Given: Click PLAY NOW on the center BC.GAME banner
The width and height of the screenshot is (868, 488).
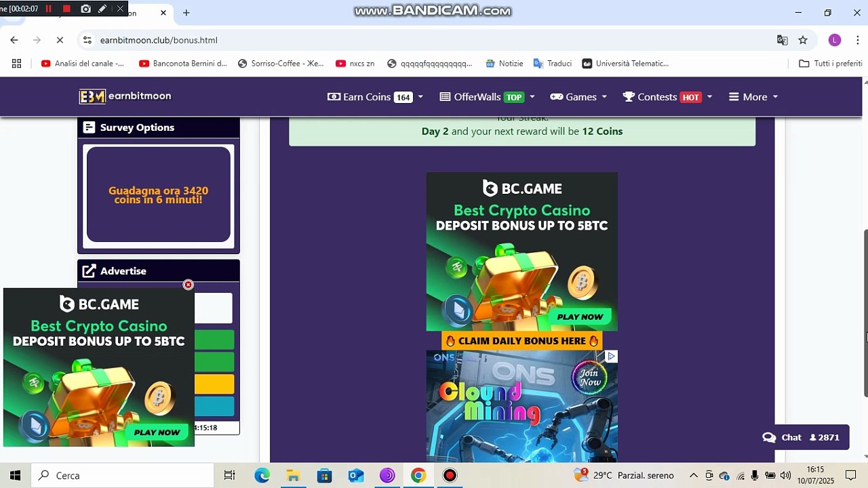Looking at the screenshot, I should [x=580, y=317].
